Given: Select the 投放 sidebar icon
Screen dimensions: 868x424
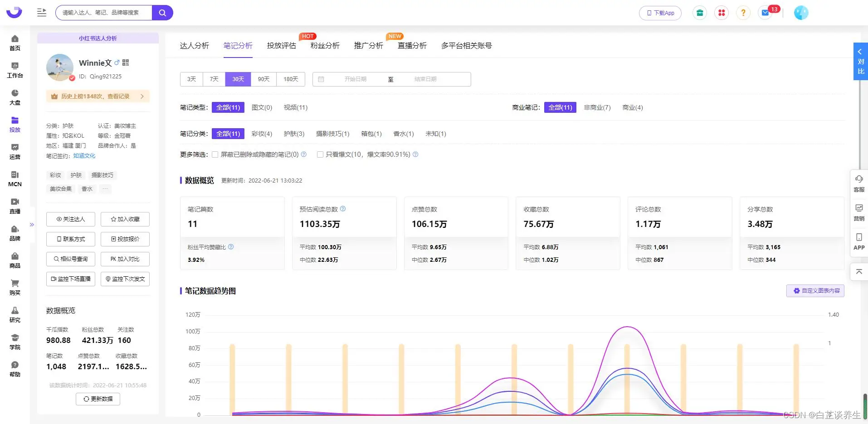Looking at the screenshot, I should click(15, 124).
